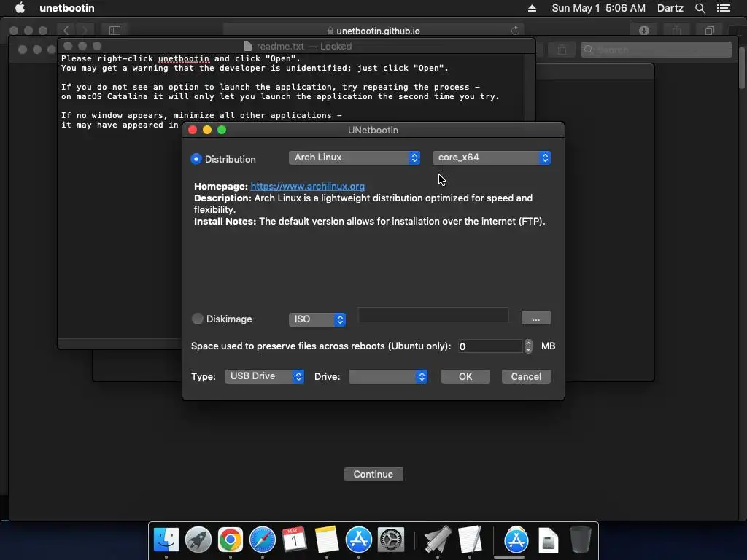This screenshot has height=560, width=747.
Task: Minimize UNetbootin dialog with yellow button
Action: (x=207, y=130)
